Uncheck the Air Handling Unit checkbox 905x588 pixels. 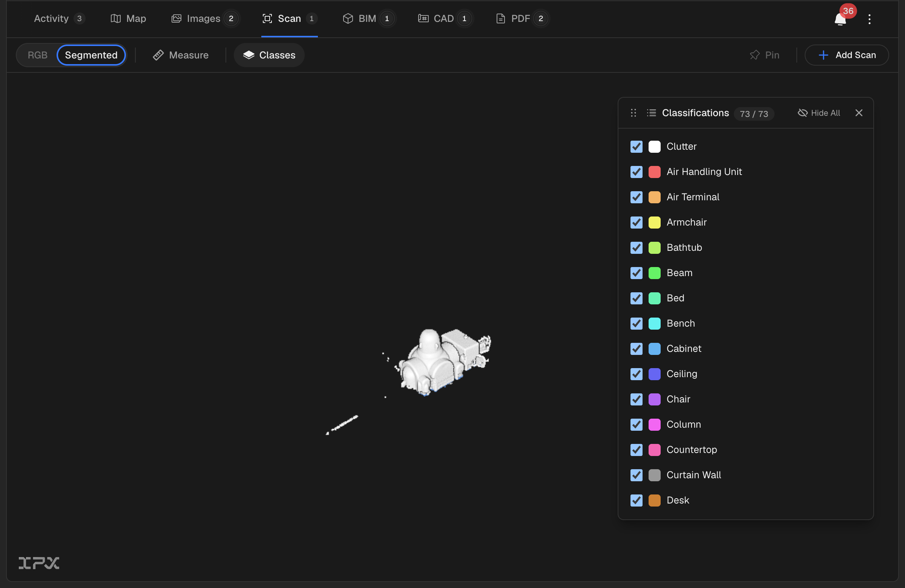636,172
